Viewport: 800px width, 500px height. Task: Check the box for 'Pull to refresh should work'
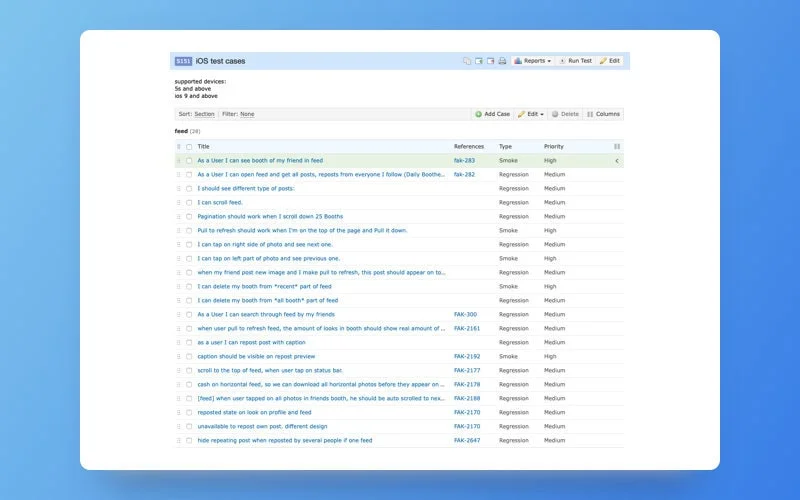pyautogui.click(x=189, y=231)
